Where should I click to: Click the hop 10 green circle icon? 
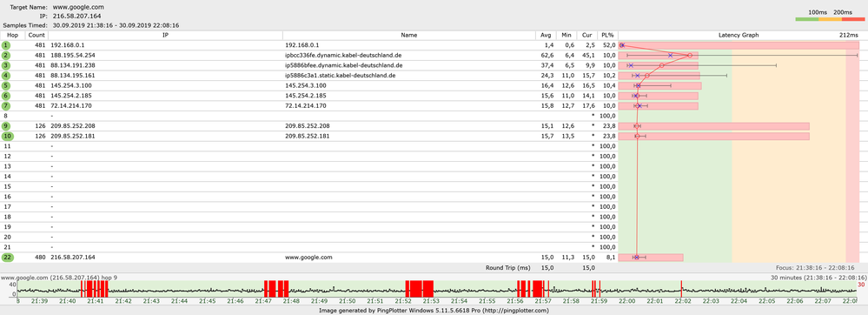point(6,136)
